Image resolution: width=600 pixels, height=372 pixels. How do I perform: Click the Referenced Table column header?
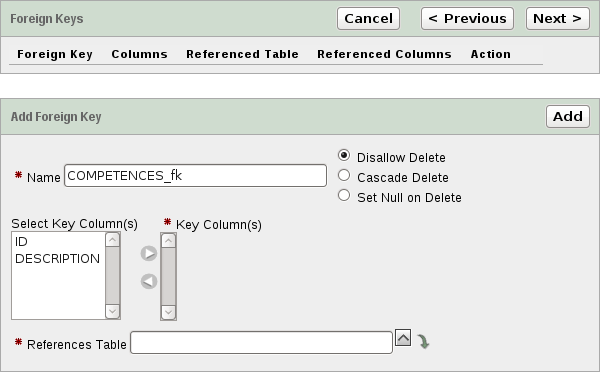[242, 54]
